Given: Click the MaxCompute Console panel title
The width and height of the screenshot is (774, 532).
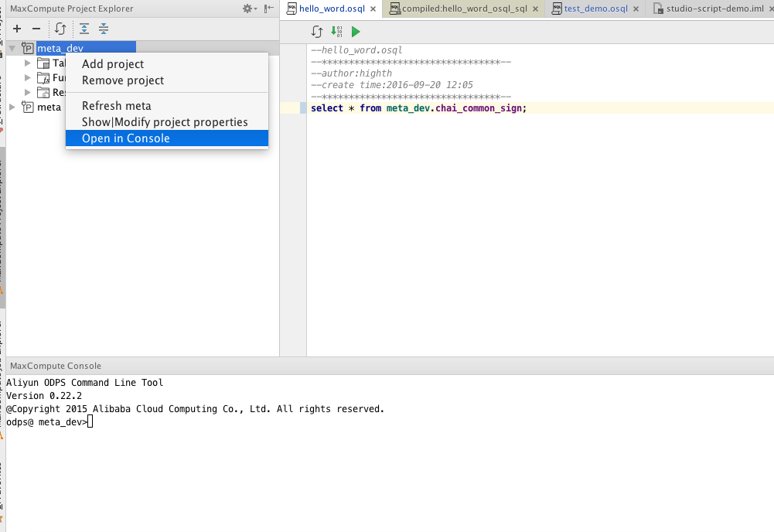Looking at the screenshot, I should (56, 366).
